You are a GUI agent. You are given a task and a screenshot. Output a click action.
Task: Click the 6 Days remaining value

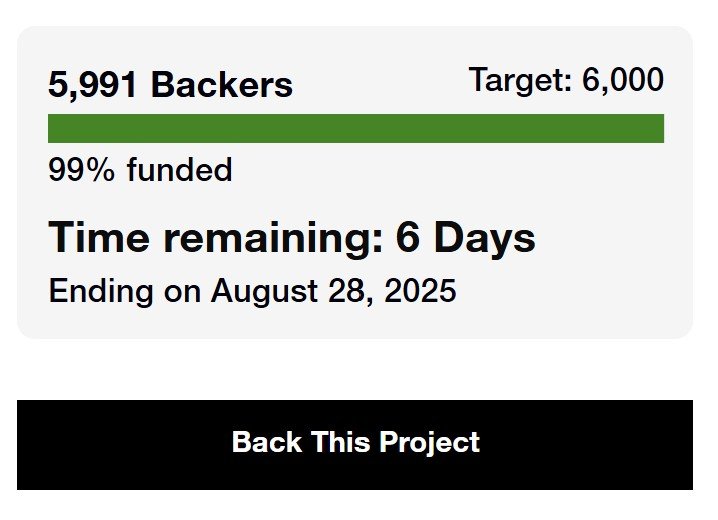465,238
